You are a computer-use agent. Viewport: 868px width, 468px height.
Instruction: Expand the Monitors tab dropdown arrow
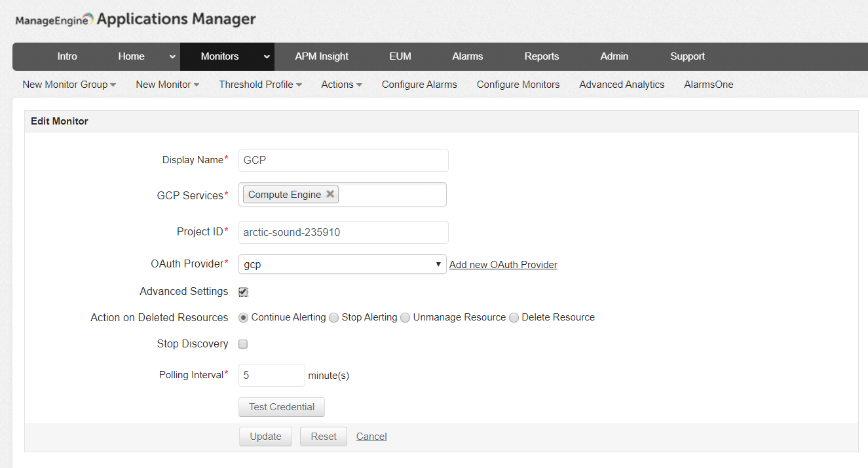pos(267,57)
